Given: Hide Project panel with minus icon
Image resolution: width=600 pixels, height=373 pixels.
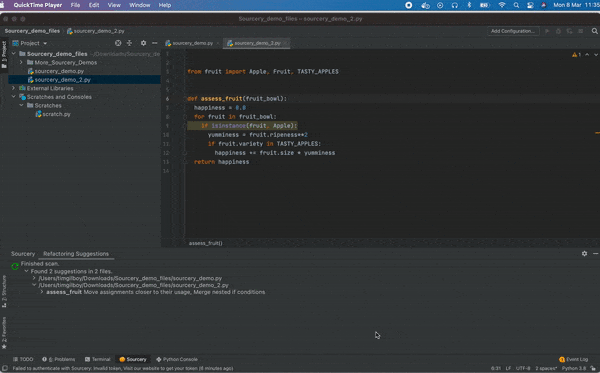Looking at the screenshot, I should (x=155, y=43).
